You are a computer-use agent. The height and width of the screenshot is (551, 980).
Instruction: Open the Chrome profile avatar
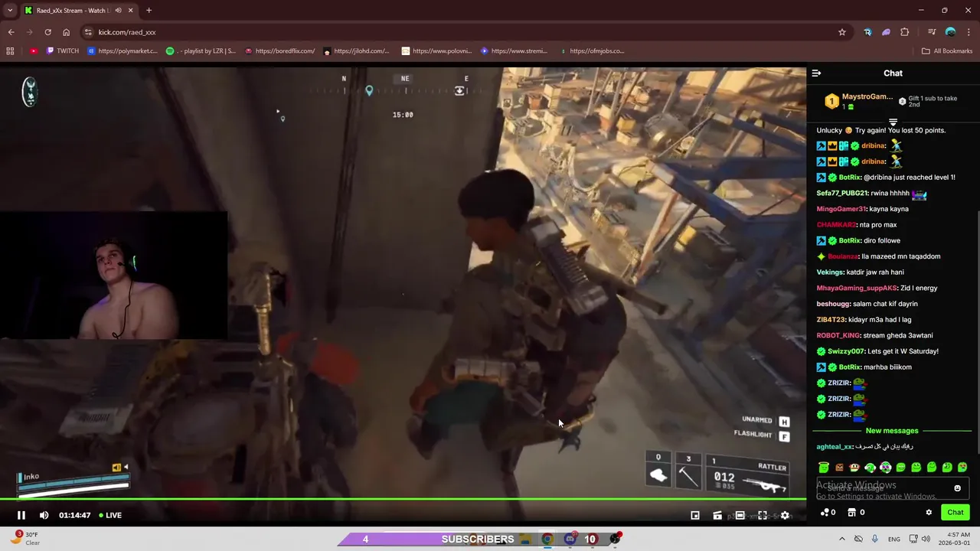click(950, 32)
